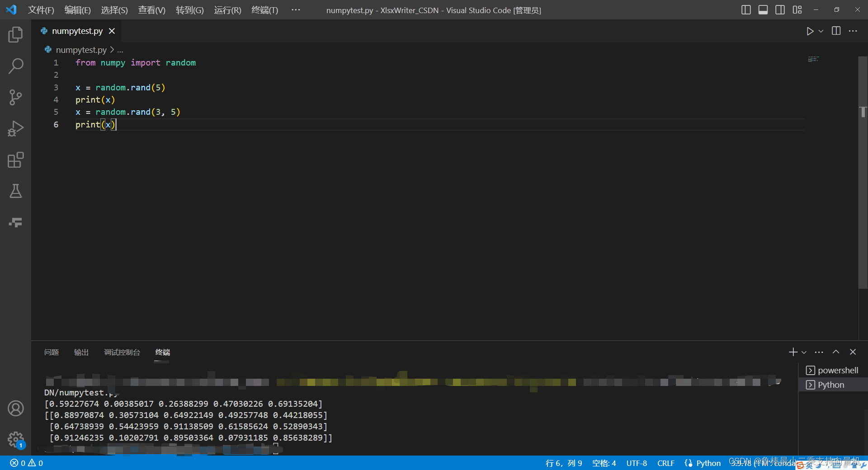
Task: Show more menu items ellipsis
Action: click(x=296, y=10)
